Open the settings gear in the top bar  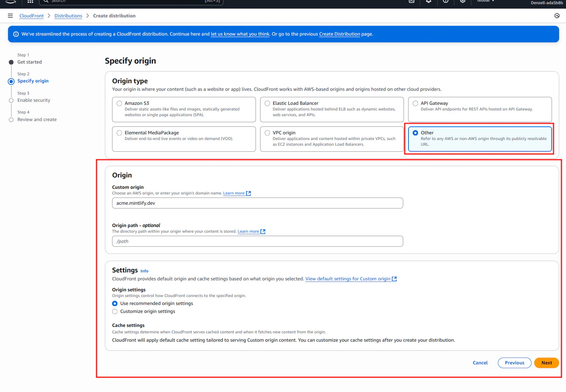tap(463, 2)
